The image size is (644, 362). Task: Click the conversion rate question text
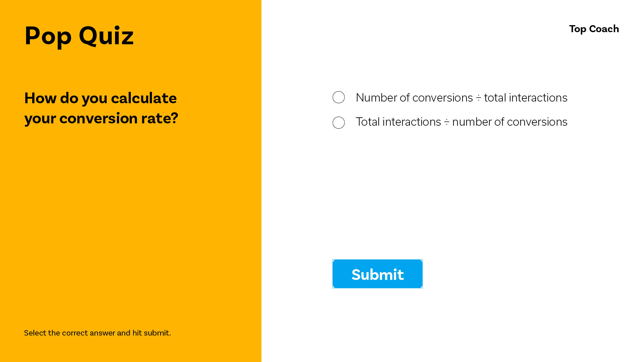coord(101,108)
